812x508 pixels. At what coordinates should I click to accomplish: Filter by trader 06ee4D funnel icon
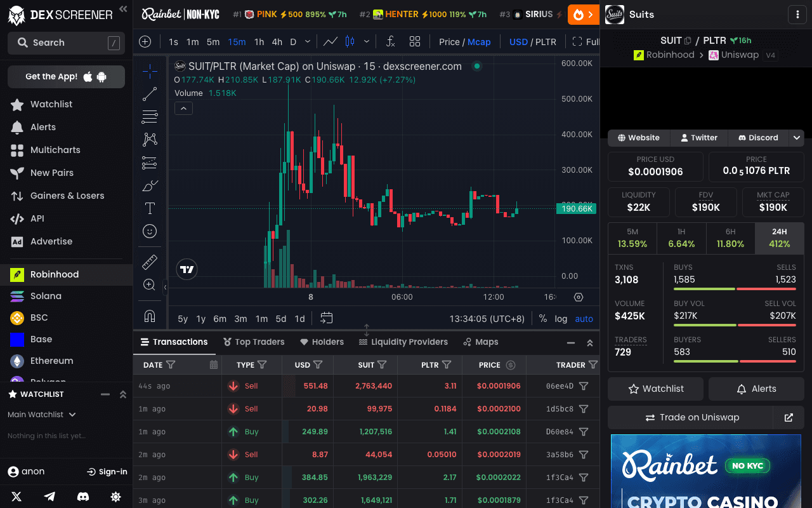[x=584, y=386]
